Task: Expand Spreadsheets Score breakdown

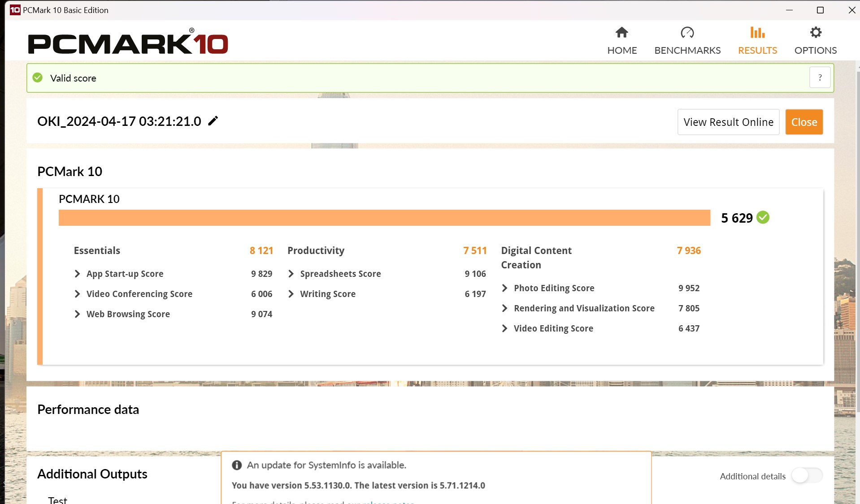Action: pyautogui.click(x=291, y=274)
